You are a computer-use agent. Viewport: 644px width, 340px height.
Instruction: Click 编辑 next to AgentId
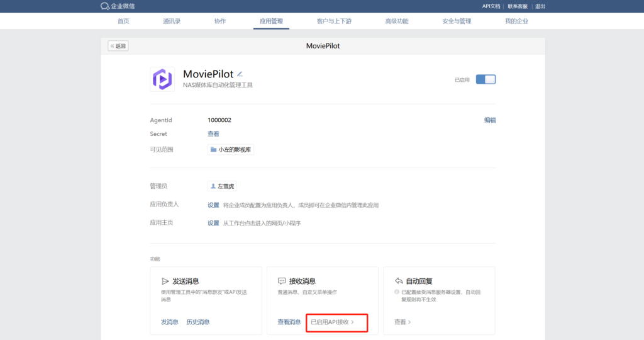[x=490, y=120]
